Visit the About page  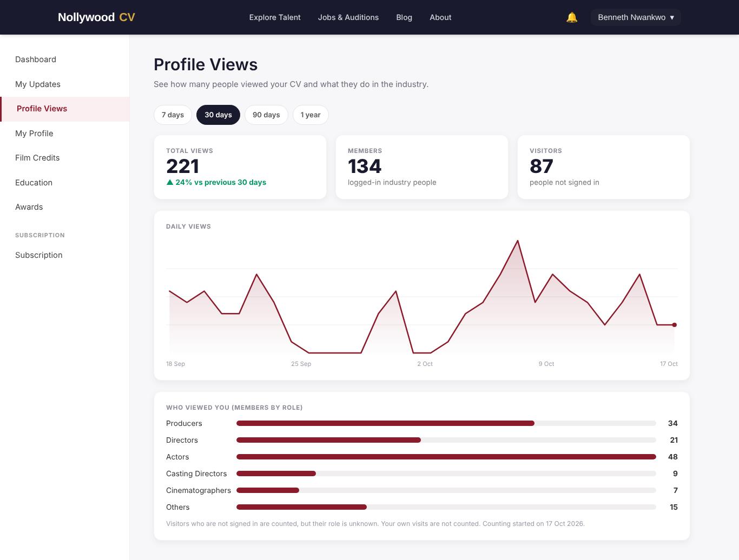(440, 17)
